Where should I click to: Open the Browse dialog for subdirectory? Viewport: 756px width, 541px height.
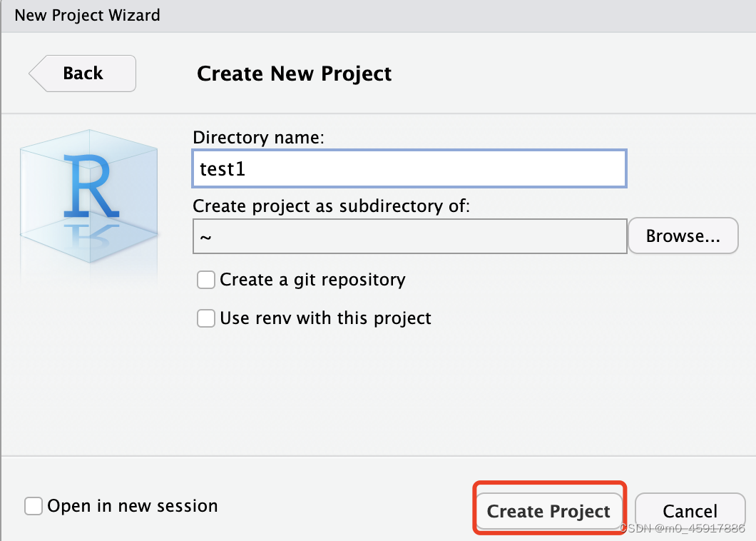point(683,236)
